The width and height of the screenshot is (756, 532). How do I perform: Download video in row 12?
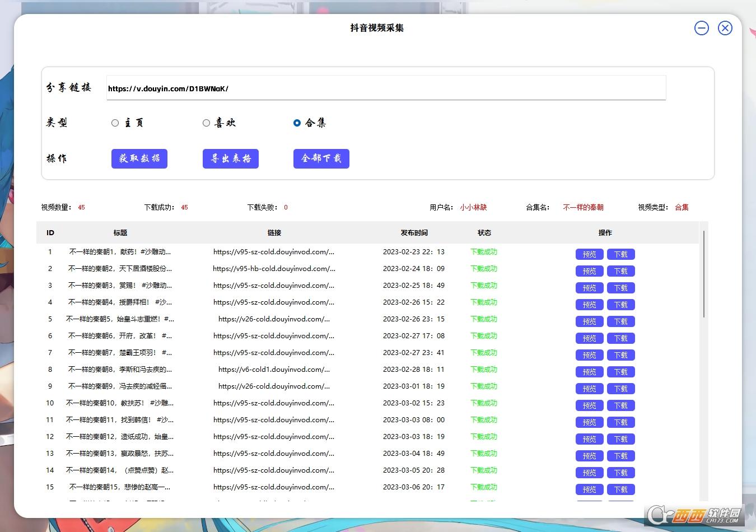click(x=621, y=439)
